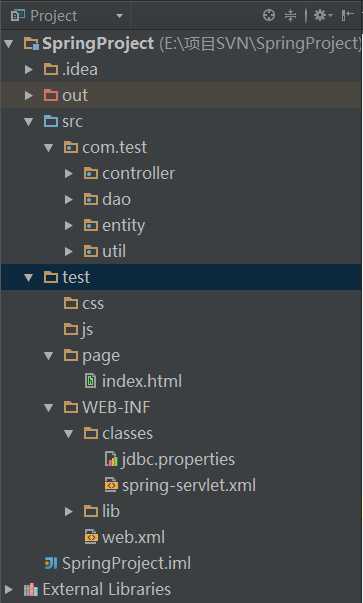
Task: Click the hide panel icon in toolbar
Action: tap(348, 16)
